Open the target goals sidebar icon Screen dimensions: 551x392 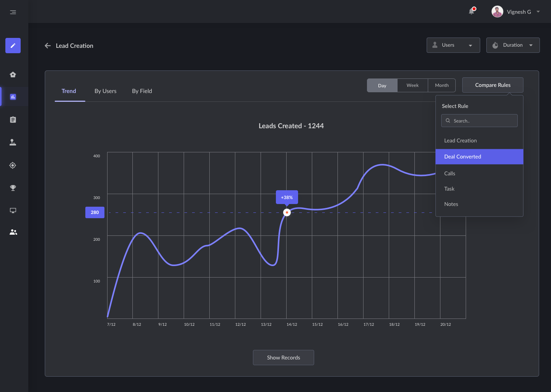pos(13,165)
